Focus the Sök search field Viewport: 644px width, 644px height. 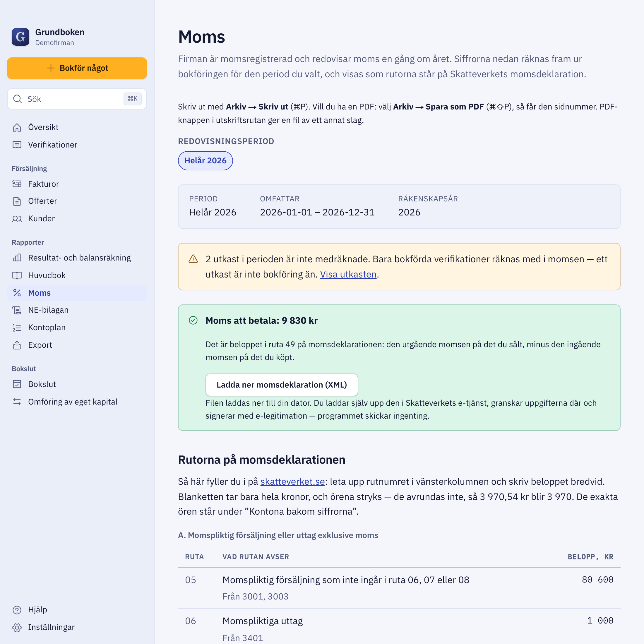click(77, 99)
